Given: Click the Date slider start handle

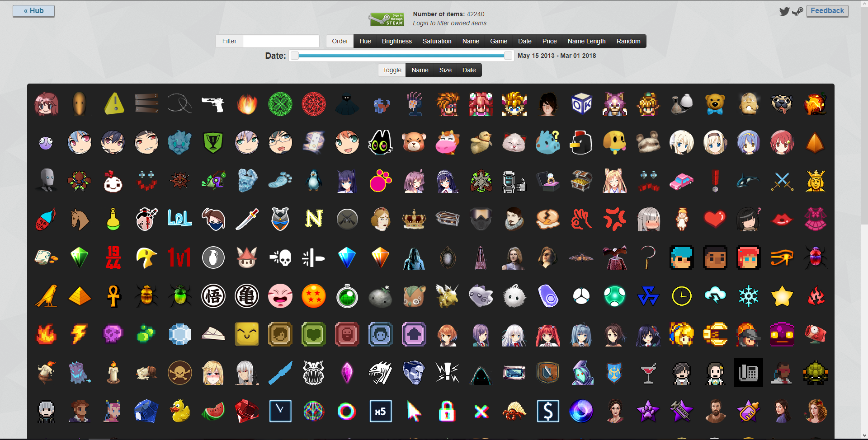Looking at the screenshot, I should (x=295, y=56).
